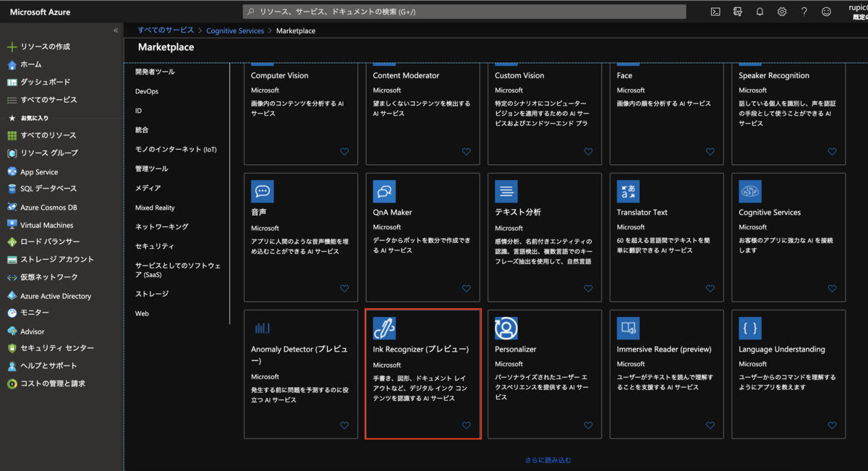The height and width of the screenshot is (471, 868).
Task: Open the feedback smiley icon
Action: coord(826,12)
